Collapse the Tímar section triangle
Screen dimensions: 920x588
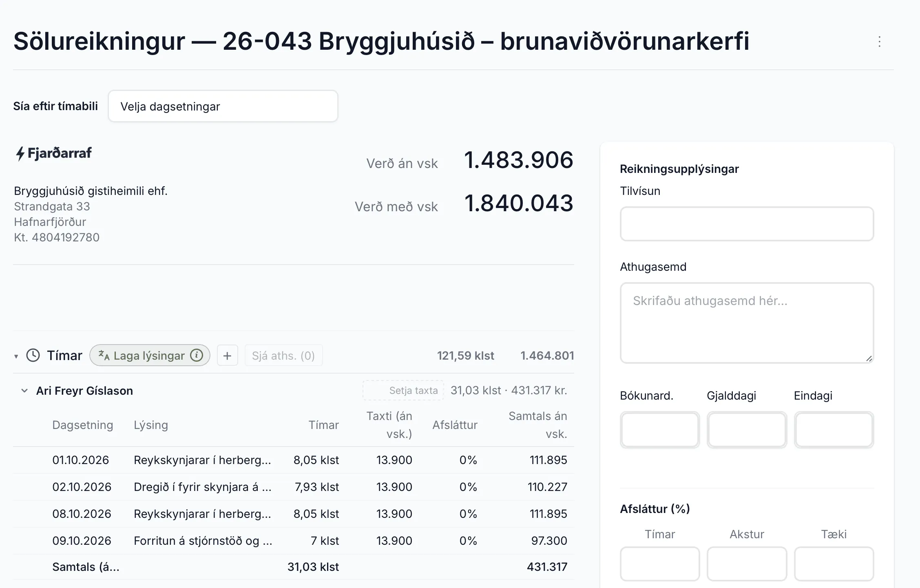point(16,356)
